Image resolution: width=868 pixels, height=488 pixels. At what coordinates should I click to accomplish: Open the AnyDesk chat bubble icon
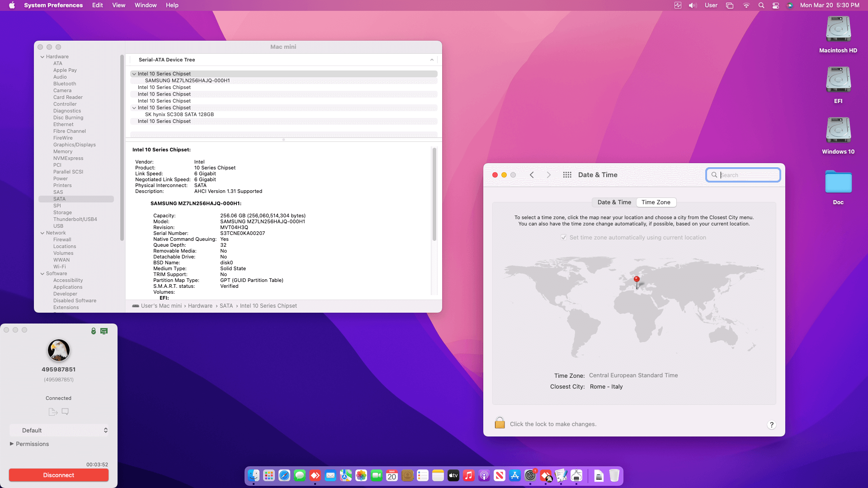click(x=65, y=412)
